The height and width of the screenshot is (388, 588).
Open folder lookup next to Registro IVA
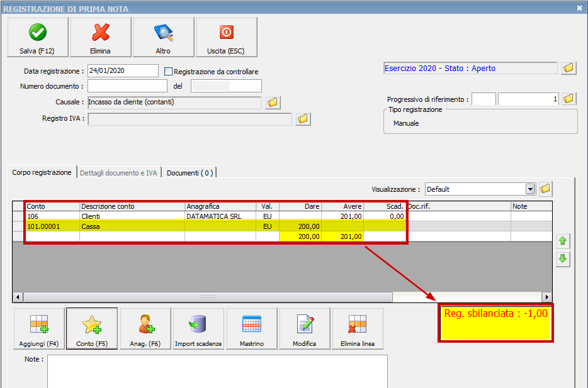[x=303, y=119]
